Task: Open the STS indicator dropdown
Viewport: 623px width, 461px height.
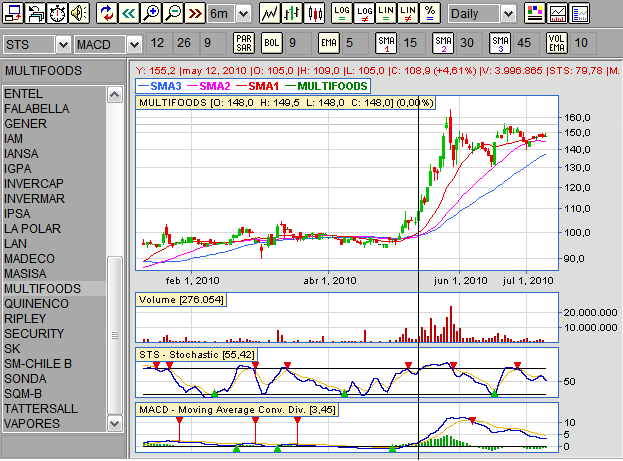Action: (x=63, y=45)
